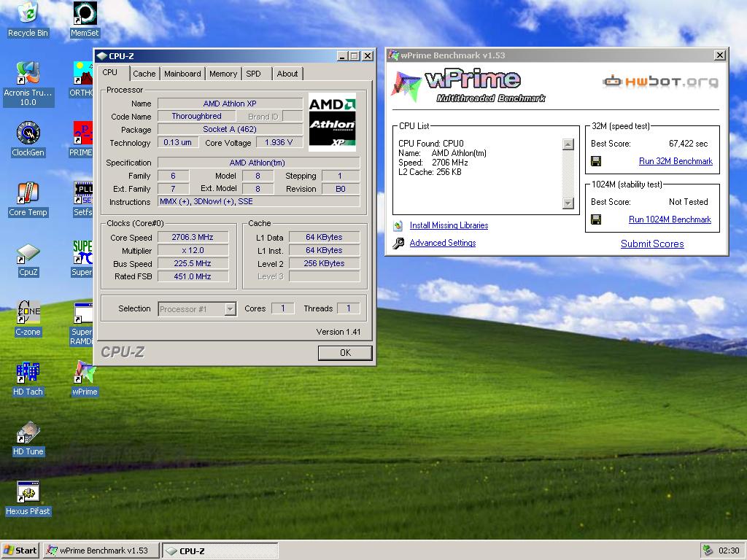Click the Package field Socket A (462)

pyautogui.click(x=230, y=129)
